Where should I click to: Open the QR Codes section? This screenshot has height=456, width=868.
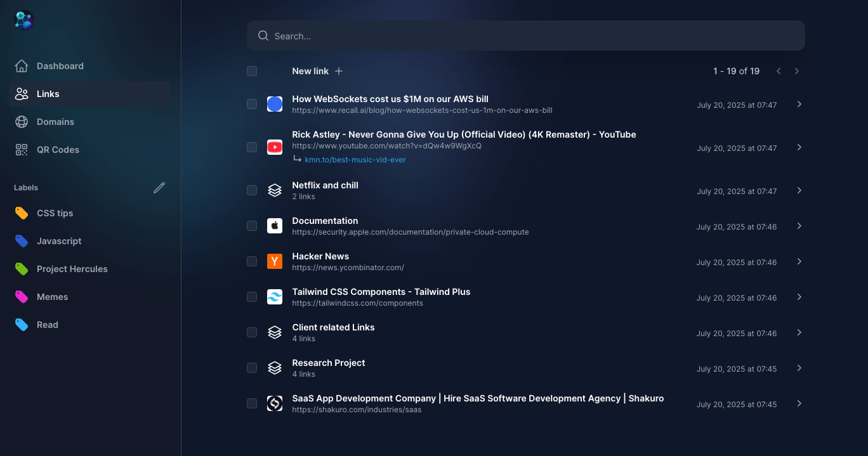(57, 150)
